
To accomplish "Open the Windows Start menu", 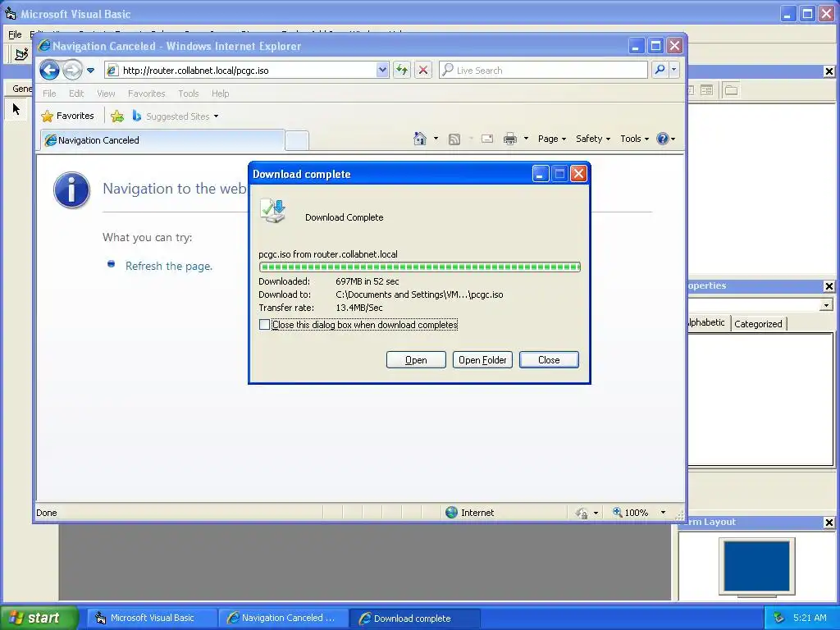I will (x=39, y=618).
